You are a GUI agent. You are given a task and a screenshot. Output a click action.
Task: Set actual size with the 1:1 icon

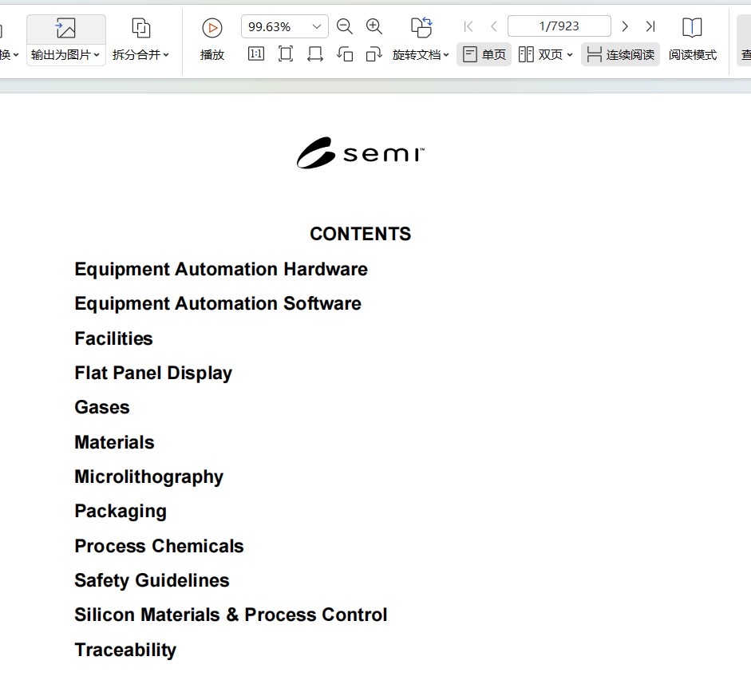click(x=256, y=53)
